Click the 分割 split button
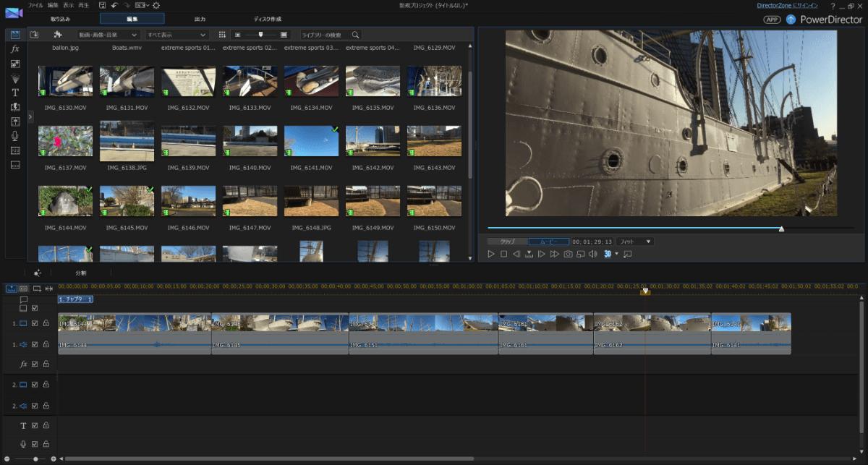The width and height of the screenshot is (868, 465). [81, 273]
